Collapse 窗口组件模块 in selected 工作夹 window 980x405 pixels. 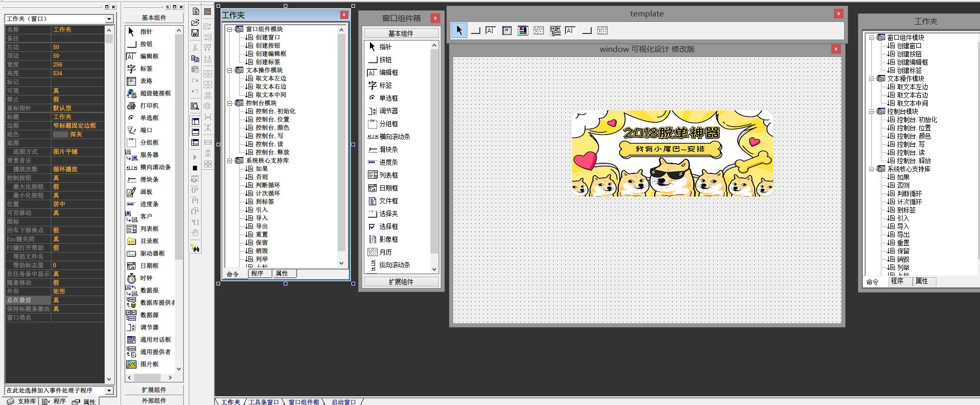230,29
